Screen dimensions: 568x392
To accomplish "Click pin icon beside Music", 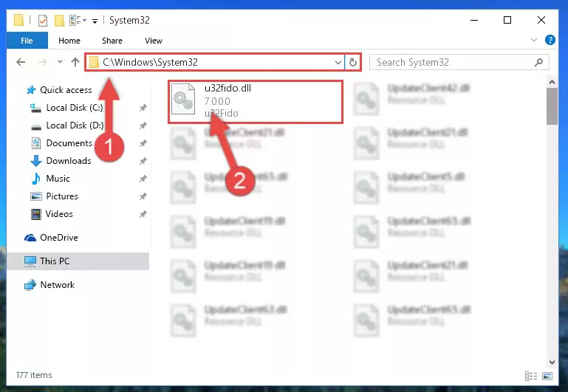I will (143, 179).
